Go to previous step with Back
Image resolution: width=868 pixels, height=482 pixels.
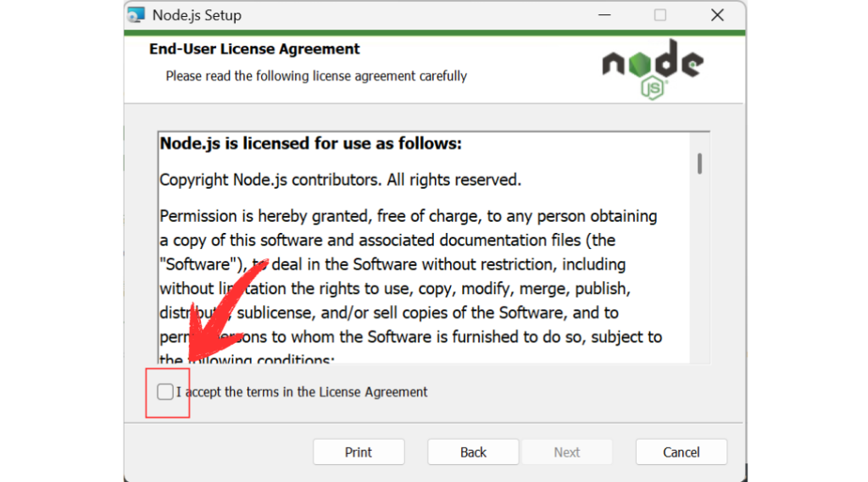pyautogui.click(x=473, y=452)
